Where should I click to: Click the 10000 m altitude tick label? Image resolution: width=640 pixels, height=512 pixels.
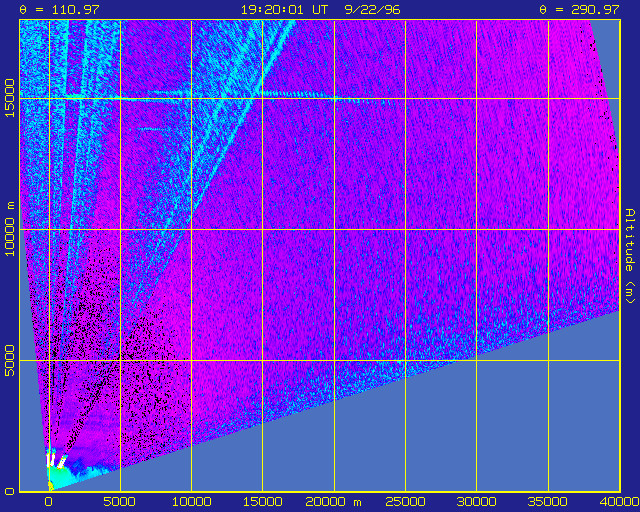point(9,229)
